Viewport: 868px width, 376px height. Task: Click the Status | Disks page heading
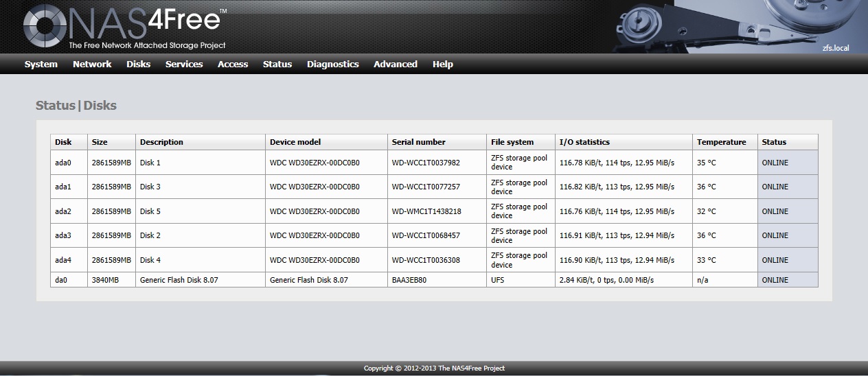pyautogui.click(x=76, y=106)
